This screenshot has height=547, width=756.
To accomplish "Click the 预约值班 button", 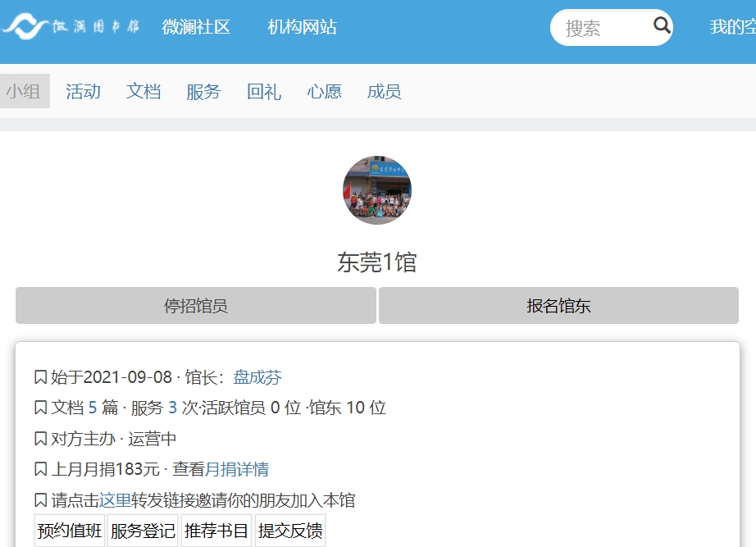I will coord(70,531).
